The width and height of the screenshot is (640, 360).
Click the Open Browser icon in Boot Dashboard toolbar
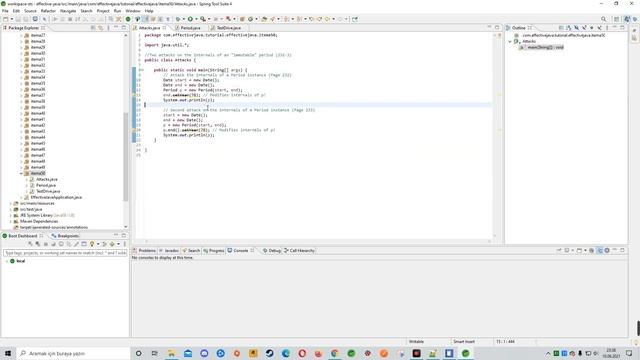[x=61, y=244]
